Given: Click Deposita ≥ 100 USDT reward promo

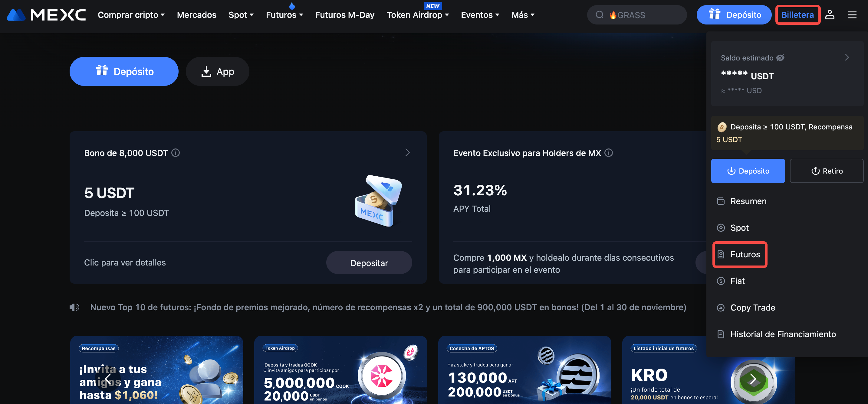Looking at the screenshot, I should point(787,133).
